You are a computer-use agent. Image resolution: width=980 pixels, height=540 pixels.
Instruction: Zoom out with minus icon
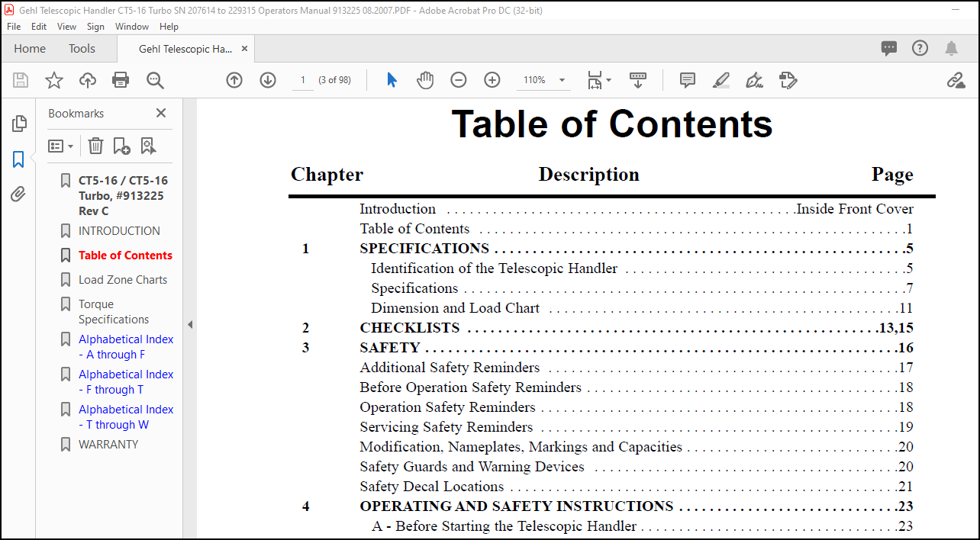pos(459,80)
